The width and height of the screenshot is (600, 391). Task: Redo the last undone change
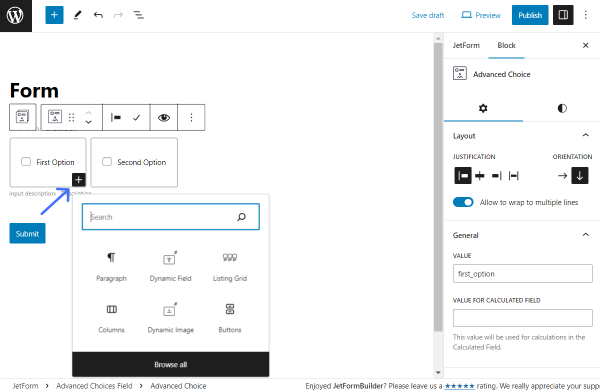tap(118, 15)
